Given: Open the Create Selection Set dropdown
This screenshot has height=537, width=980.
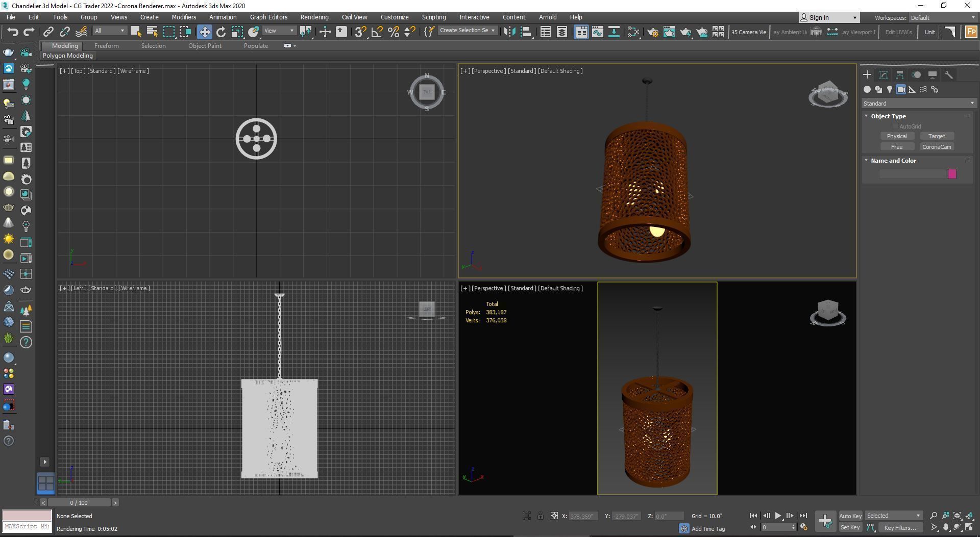Looking at the screenshot, I should [x=467, y=31].
